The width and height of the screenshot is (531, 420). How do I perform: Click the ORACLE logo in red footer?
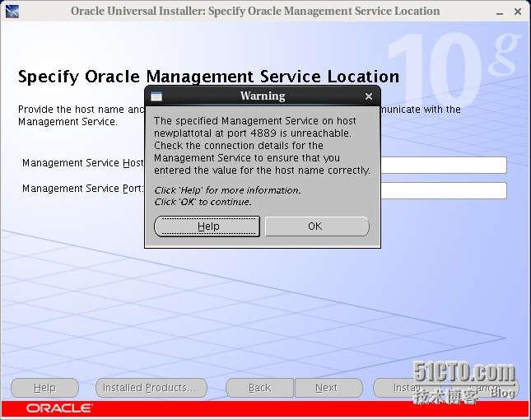[x=59, y=408]
